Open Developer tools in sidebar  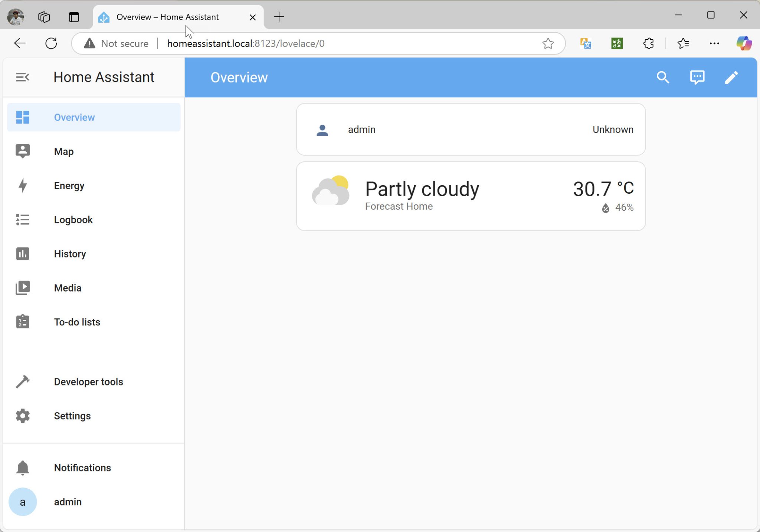(88, 382)
